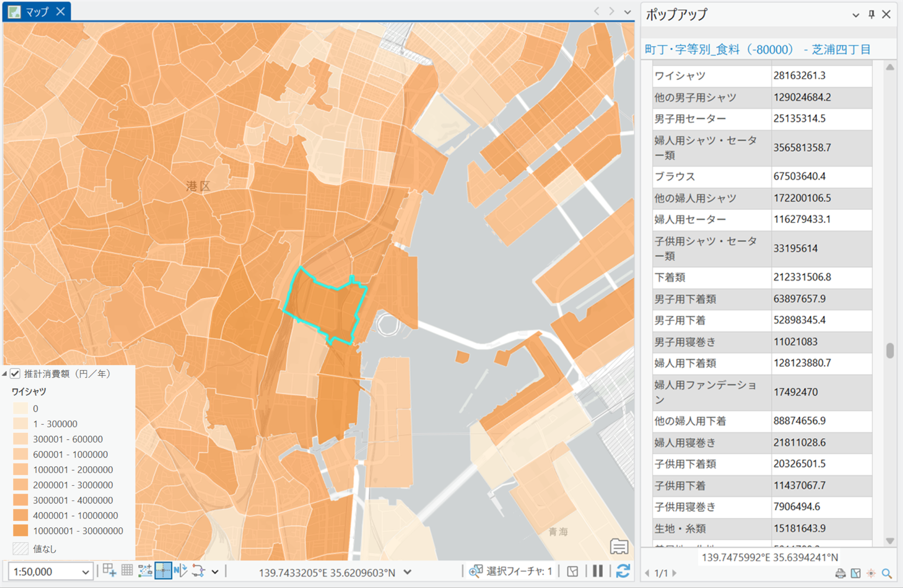
Task: Click the north-arrow correction icon
Action: click(180, 570)
